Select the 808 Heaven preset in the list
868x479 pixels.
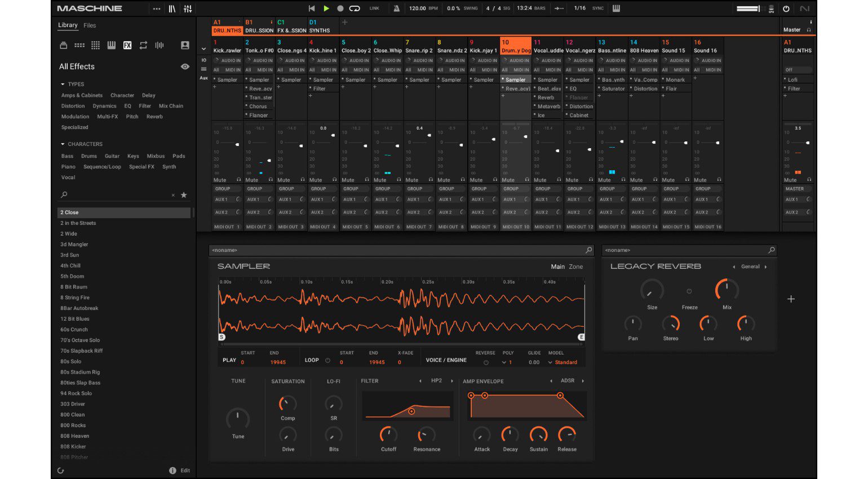(x=74, y=436)
